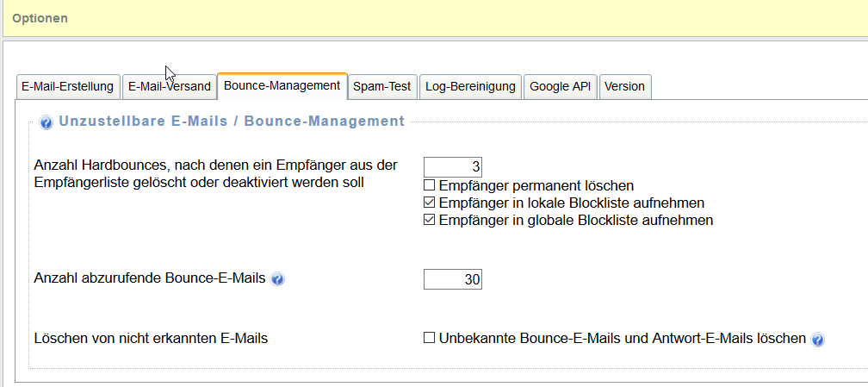Enable Empfänger permanent löschen checkbox
This screenshot has width=868, height=387.
pyautogui.click(x=429, y=185)
